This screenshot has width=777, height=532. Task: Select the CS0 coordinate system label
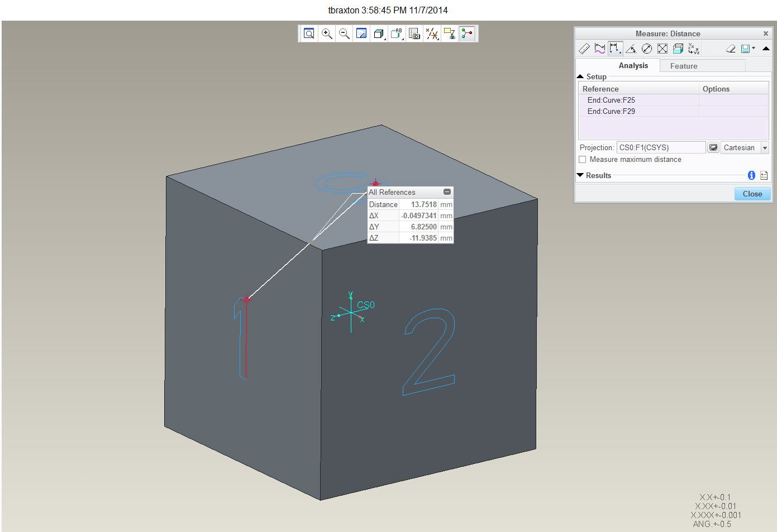pyautogui.click(x=366, y=305)
